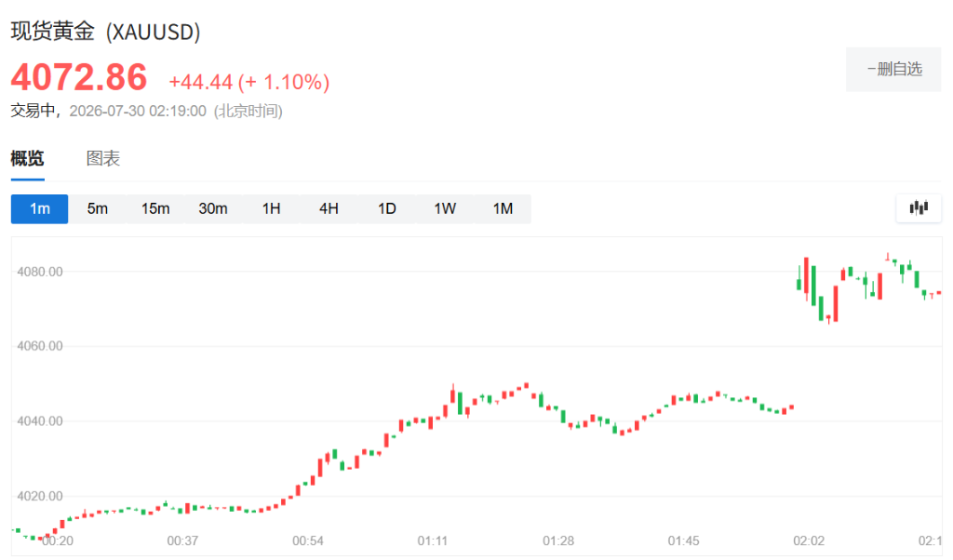Click the 4072.86 current price
953x560 pixels.
coord(79,78)
